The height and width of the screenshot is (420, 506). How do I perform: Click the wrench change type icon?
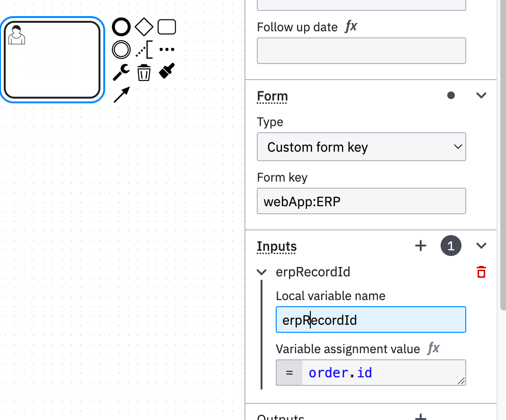(121, 72)
